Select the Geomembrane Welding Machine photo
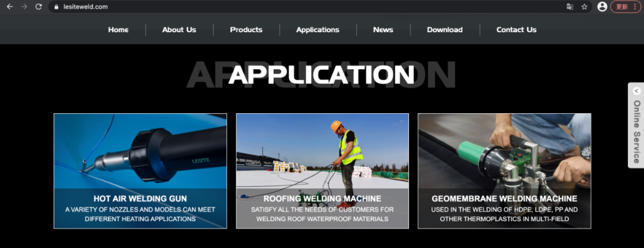Screen dimensions: 644x248 click(504, 152)
